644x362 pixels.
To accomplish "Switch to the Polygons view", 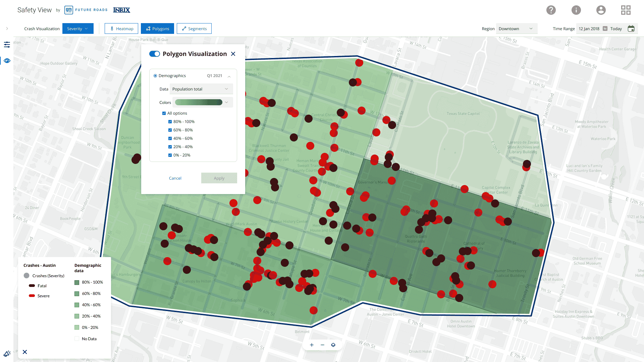I will click(157, 28).
